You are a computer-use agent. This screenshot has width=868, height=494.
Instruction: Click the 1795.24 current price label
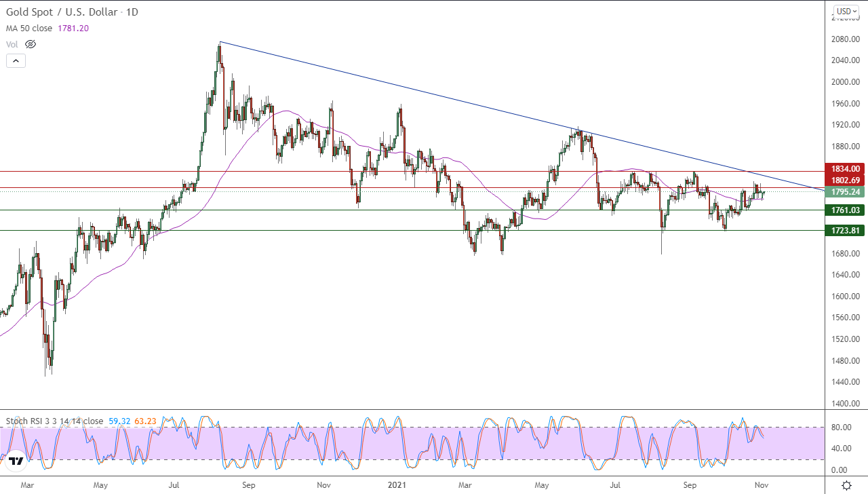[844, 192]
